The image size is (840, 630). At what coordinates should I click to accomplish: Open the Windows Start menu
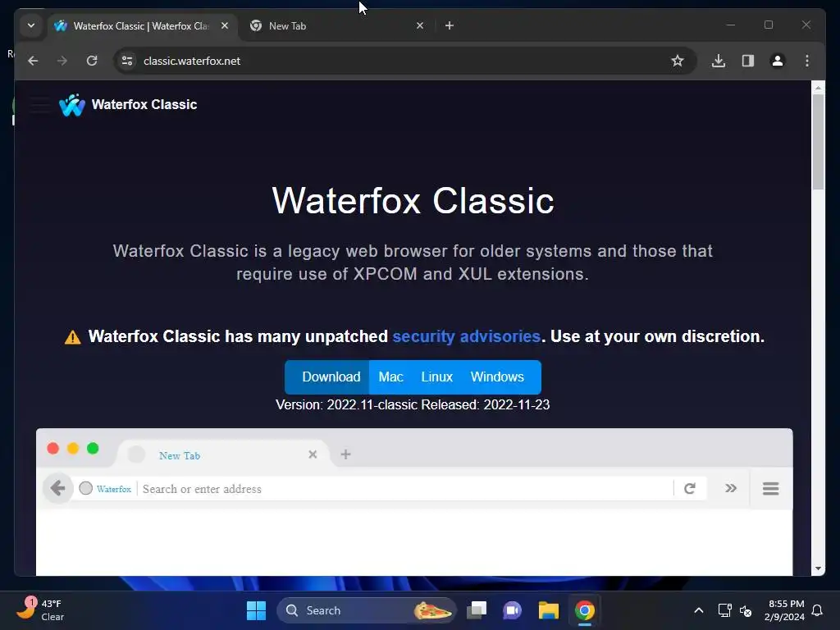256,610
